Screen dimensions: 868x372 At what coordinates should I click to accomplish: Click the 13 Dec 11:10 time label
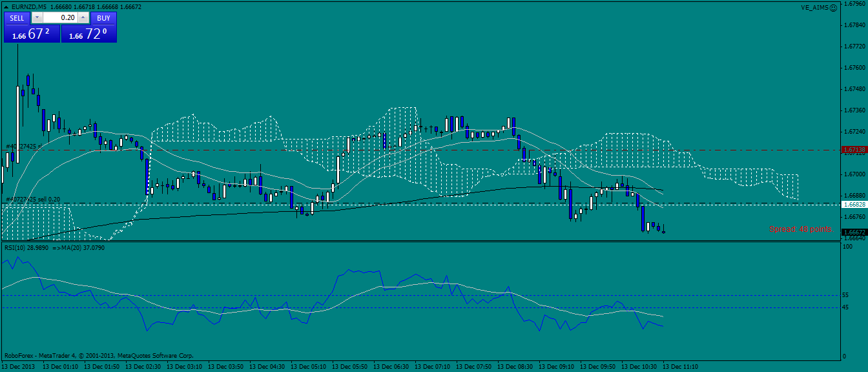[x=681, y=366]
